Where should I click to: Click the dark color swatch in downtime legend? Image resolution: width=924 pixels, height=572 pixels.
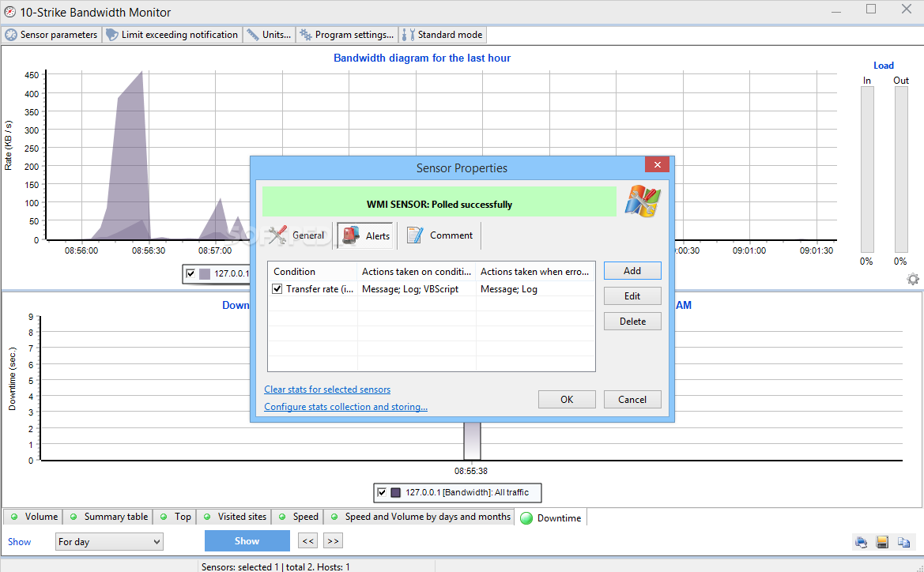coord(396,492)
